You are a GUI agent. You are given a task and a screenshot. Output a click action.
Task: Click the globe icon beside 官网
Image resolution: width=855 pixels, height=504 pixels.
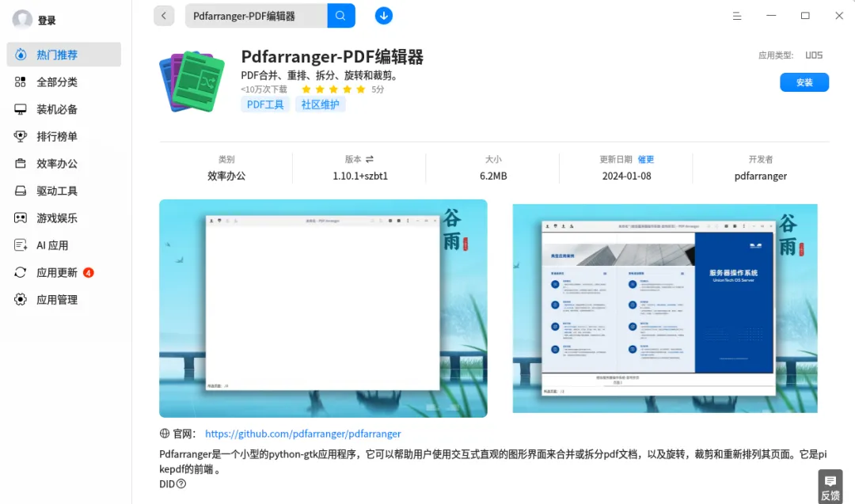(165, 434)
